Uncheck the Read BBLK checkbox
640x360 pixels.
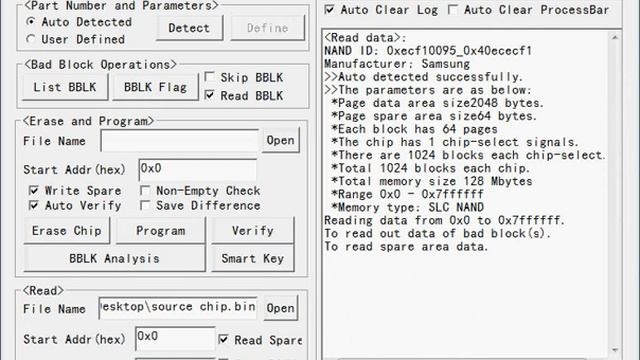click(209, 95)
